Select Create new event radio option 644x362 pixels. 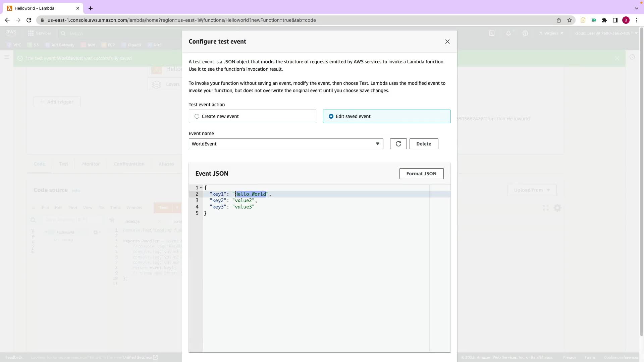pyautogui.click(x=197, y=116)
